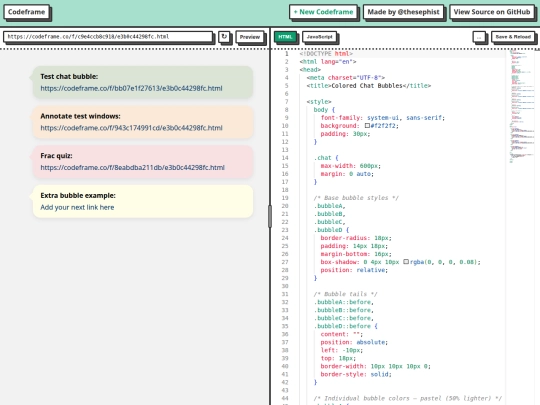540x405 pixels.
Task: Open the Made by @thesephist link
Action: pos(403,12)
